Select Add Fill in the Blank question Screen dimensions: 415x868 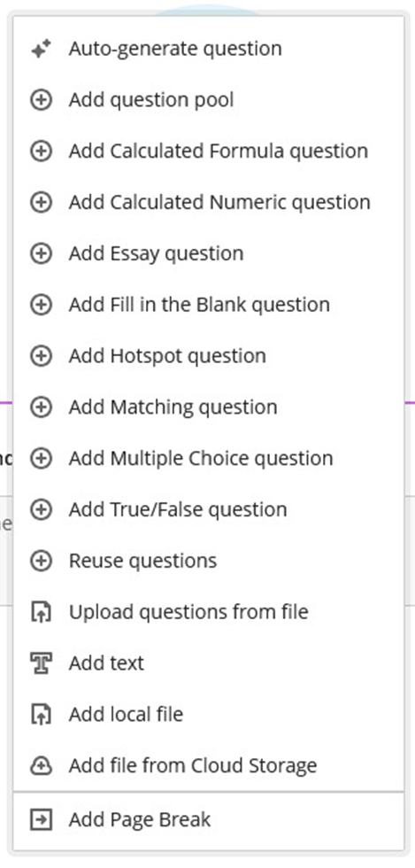pos(209,305)
